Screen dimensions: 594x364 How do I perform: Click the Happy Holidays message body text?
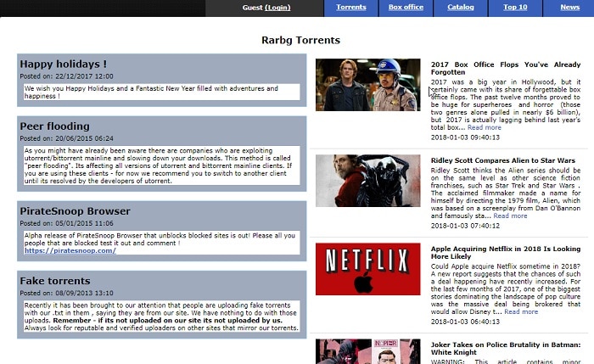[x=152, y=92]
